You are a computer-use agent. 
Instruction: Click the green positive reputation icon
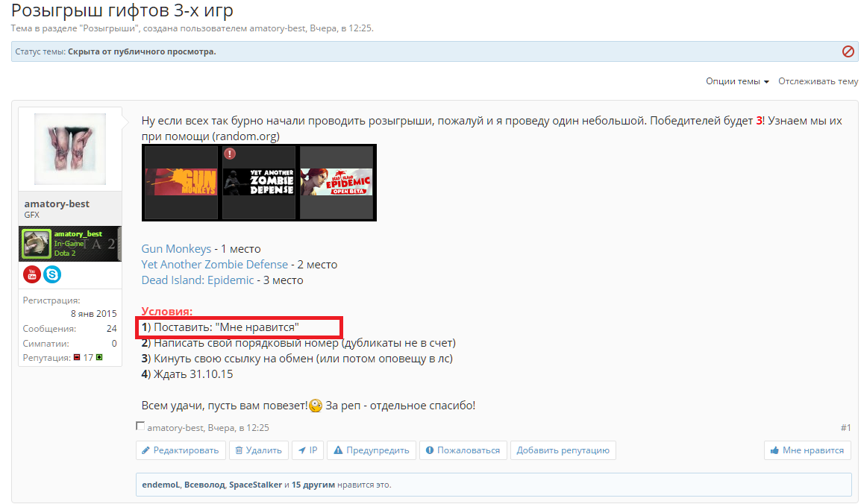pos(99,358)
